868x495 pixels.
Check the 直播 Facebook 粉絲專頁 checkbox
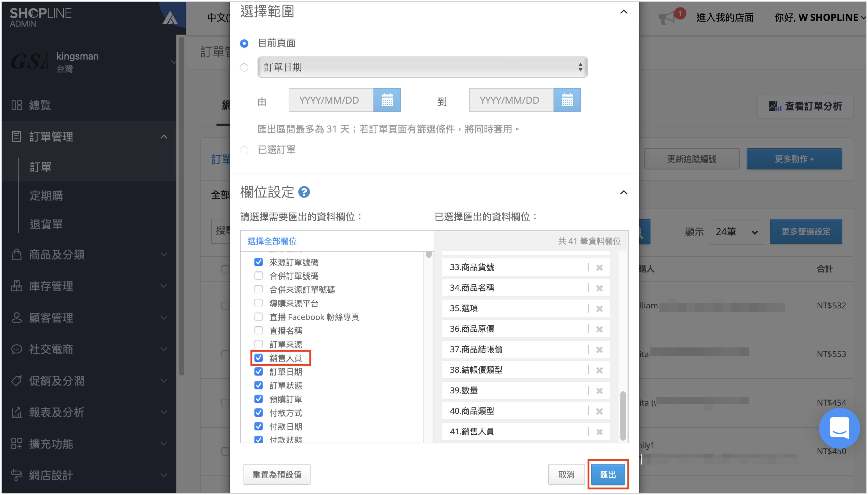click(258, 316)
